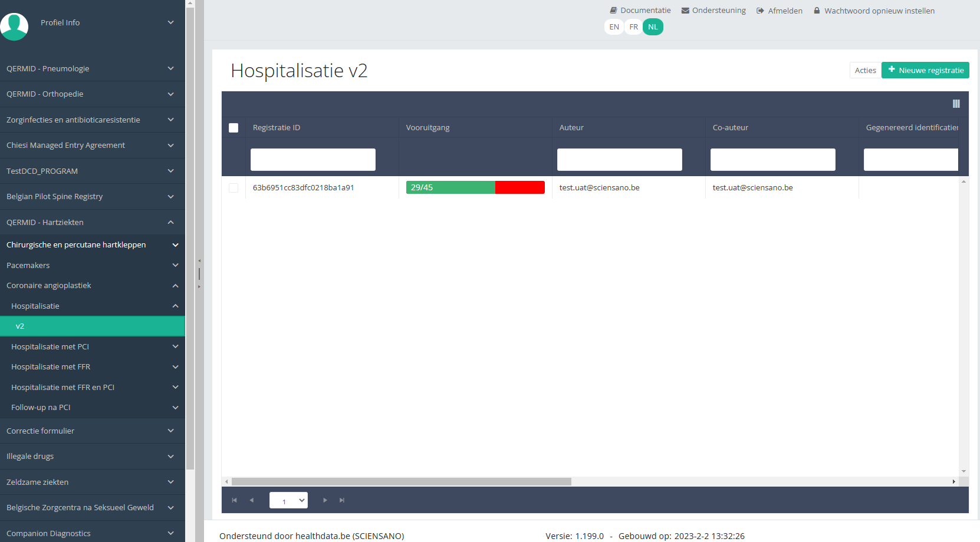Image resolution: width=980 pixels, height=542 pixels.
Task: Click the Ondersteuning envelope icon
Action: point(685,11)
